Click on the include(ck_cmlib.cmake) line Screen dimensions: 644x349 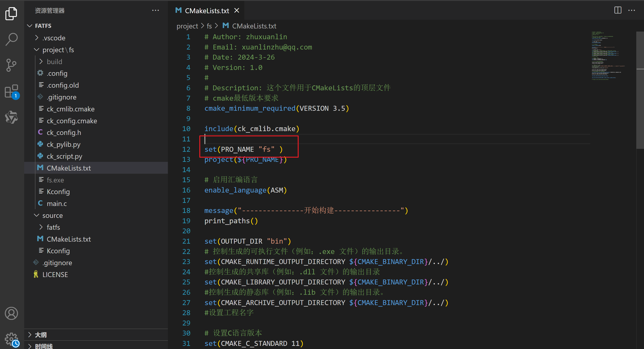(252, 129)
